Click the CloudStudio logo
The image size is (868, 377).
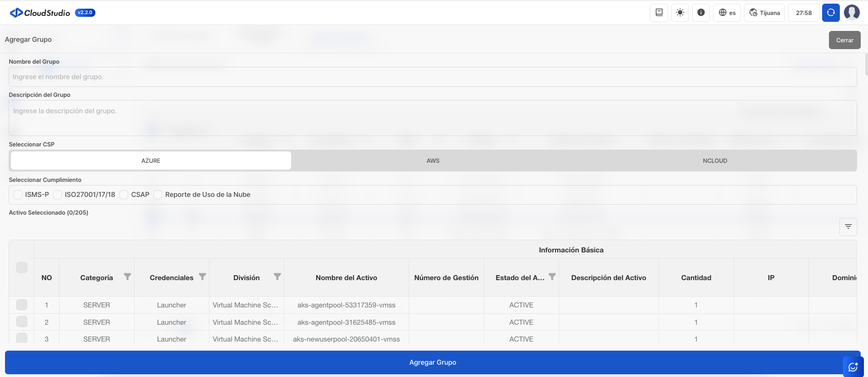click(x=40, y=13)
